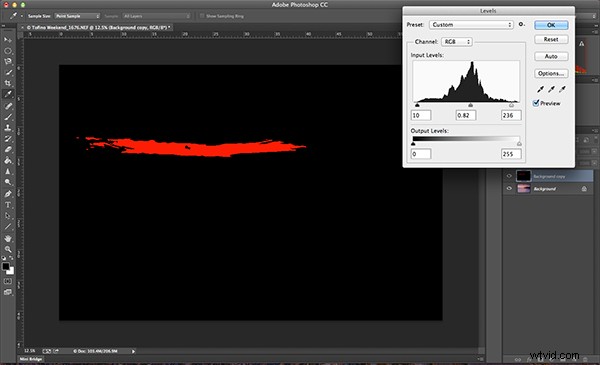Click histogram warning triangle icon
This screenshot has height=365, width=600.
(x=582, y=44)
